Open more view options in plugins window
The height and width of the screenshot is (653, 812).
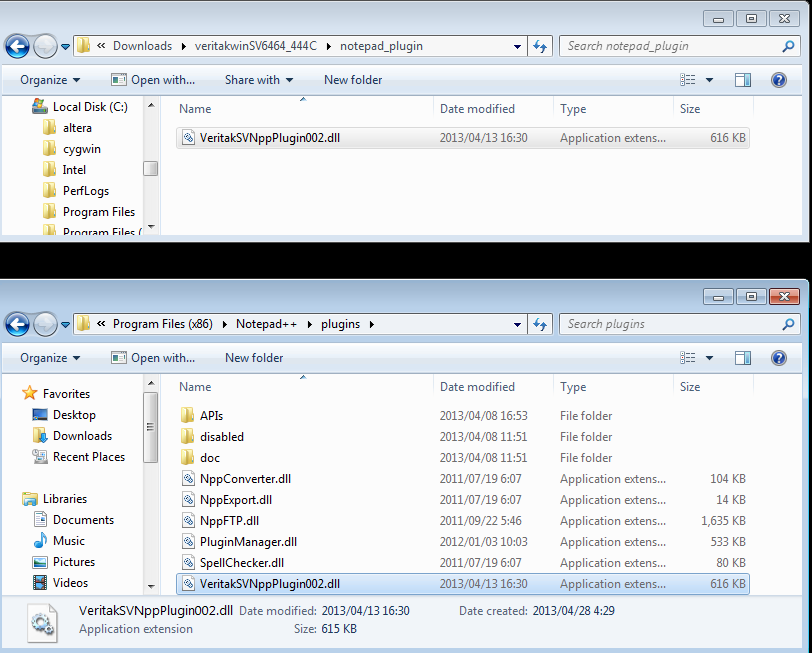click(709, 358)
